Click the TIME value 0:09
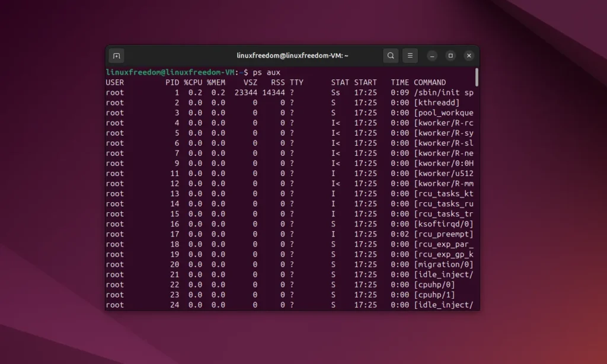 tap(400, 92)
